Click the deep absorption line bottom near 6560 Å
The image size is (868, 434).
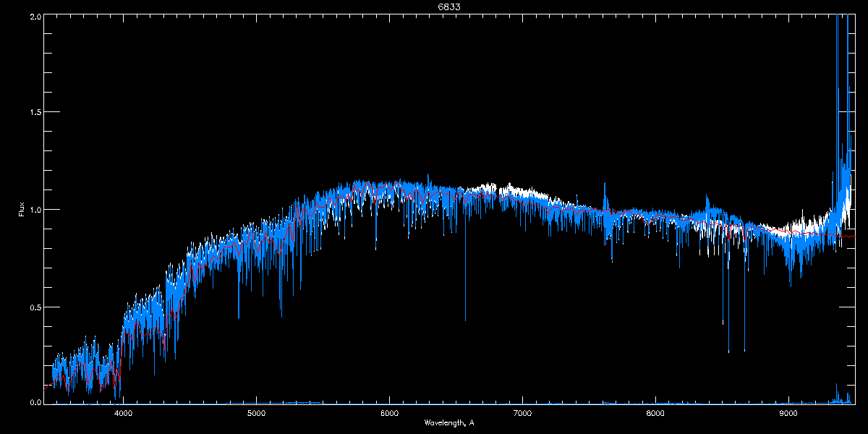click(x=465, y=319)
